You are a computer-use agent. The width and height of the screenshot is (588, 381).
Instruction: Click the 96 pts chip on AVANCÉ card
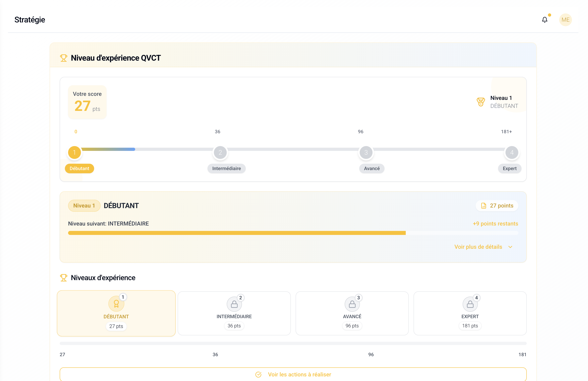(352, 326)
